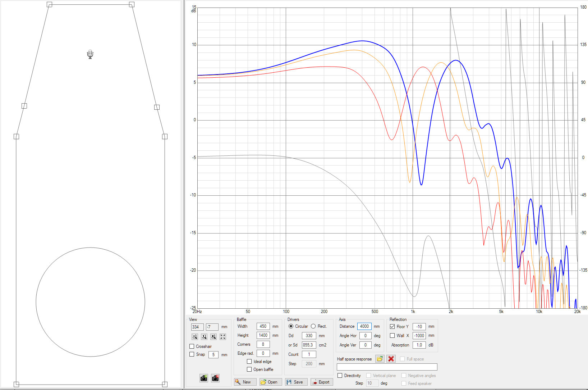The image size is (588, 390).
Task: Click the zoom 1:1 magnifier icon
Action: (x=204, y=337)
